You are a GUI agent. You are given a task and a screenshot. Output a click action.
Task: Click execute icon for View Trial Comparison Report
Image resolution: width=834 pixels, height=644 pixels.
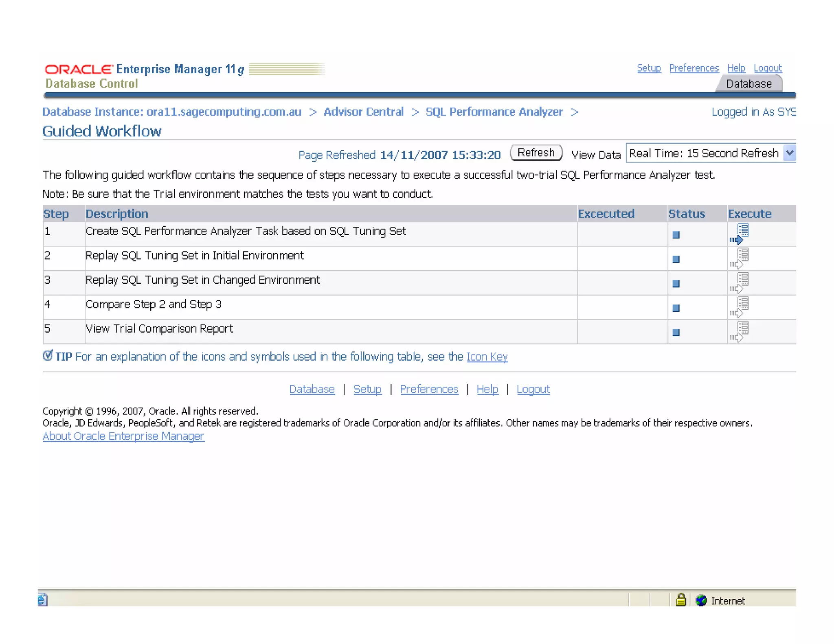tap(739, 332)
